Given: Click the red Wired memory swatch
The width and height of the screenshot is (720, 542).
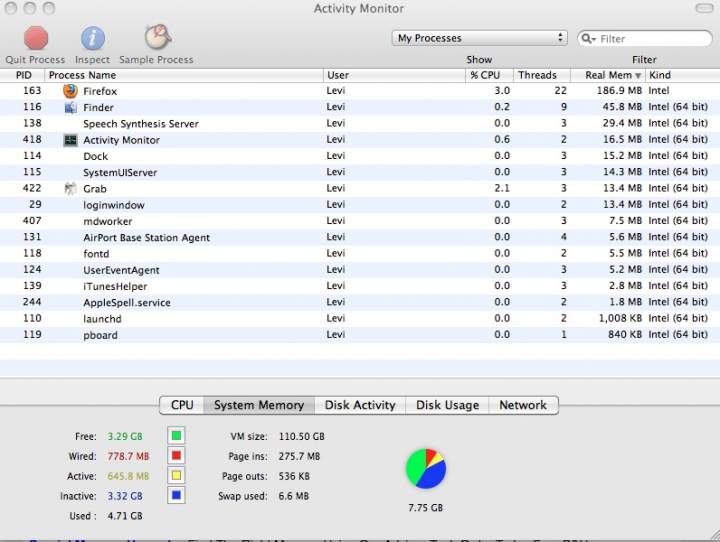Looking at the screenshot, I should point(176,456).
